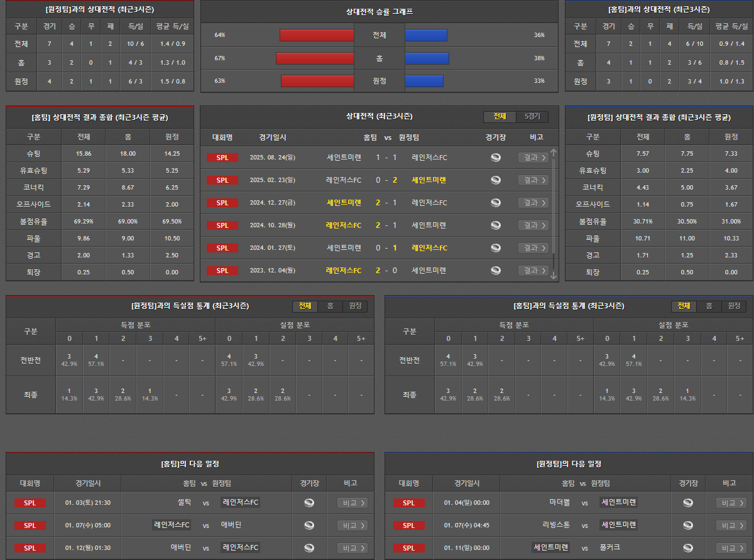
Task: Click stadium icon for 2025. 08. 24 match
Action: pyautogui.click(x=496, y=158)
